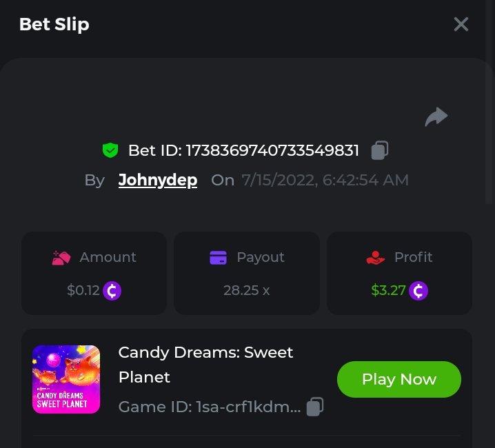Click the share arrow icon

[x=436, y=116]
